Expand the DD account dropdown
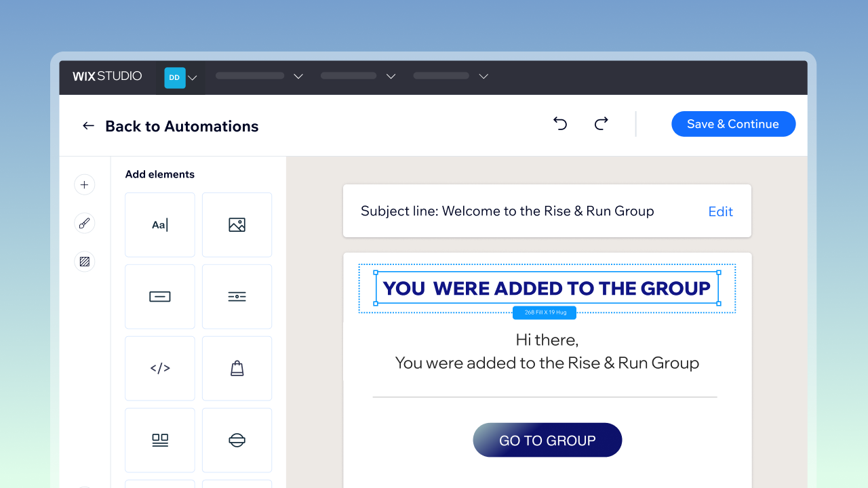The height and width of the screenshot is (488, 868). pyautogui.click(x=192, y=77)
